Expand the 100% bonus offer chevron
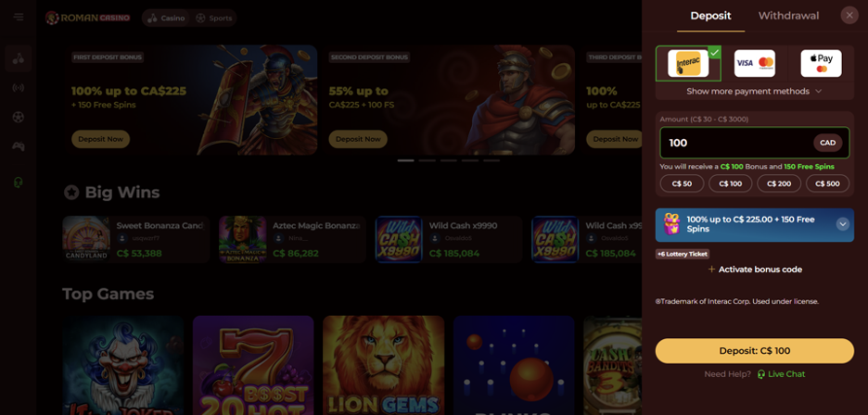The height and width of the screenshot is (415, 868). 843,224
